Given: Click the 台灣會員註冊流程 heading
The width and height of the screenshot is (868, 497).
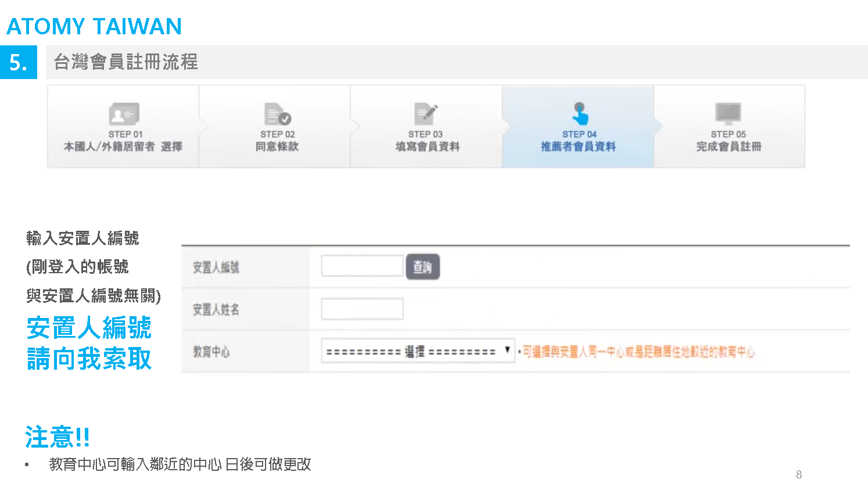Looking at the screenshot, I should click(x=125, y=62).
